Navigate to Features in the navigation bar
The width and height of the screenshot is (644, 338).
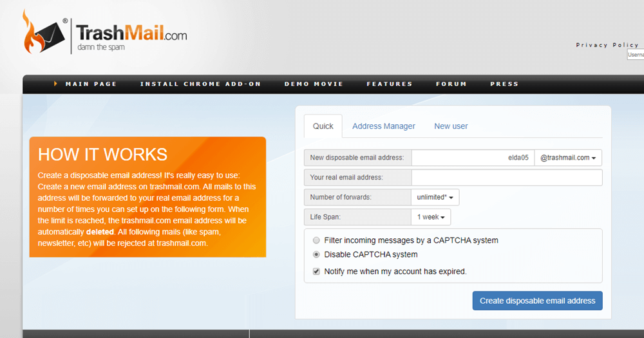(389, 84)
